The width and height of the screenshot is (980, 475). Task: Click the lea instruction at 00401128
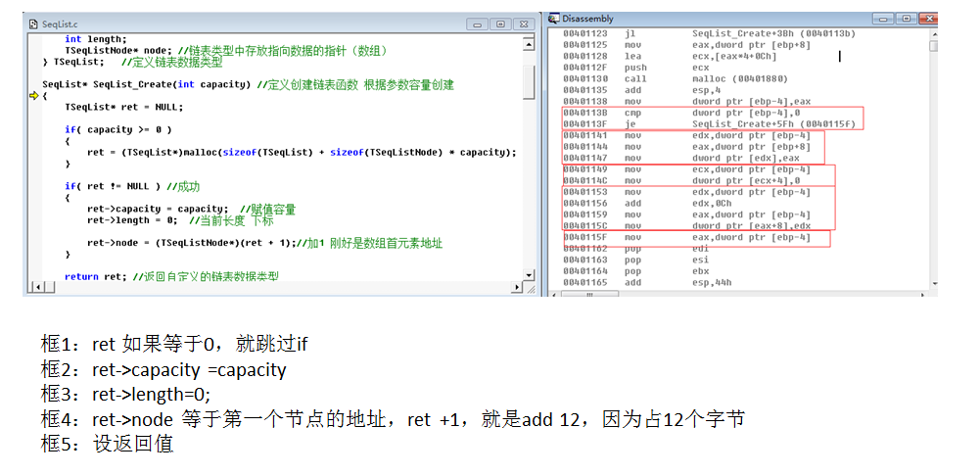click(x=670, y=56)
